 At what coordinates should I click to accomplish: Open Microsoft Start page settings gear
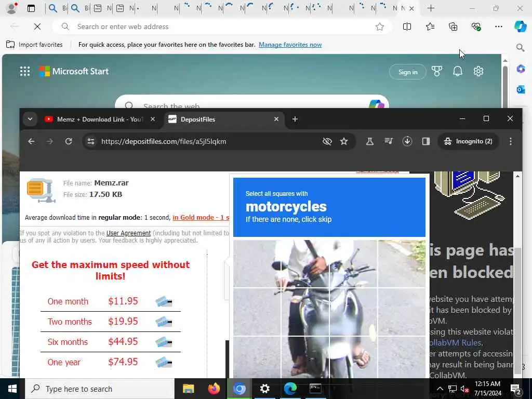tap(478, 71)
